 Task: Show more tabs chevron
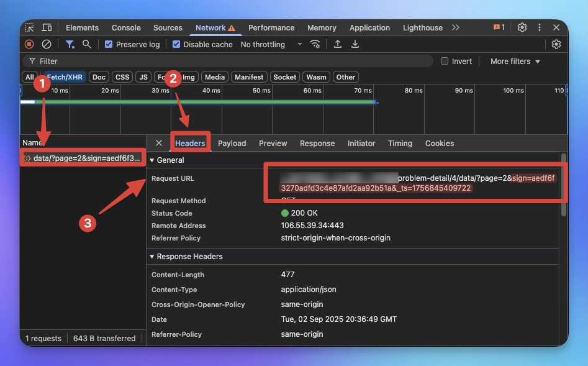point(455,27)
